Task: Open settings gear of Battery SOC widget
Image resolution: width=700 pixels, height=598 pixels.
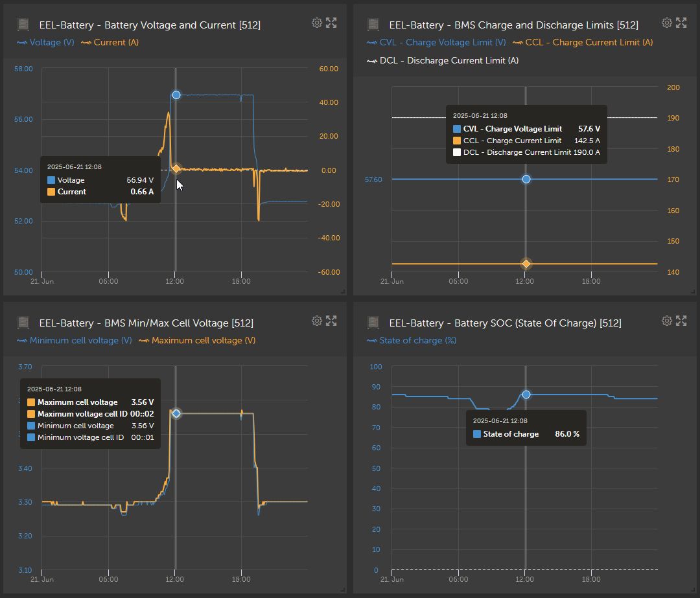Action: point(666,321)
